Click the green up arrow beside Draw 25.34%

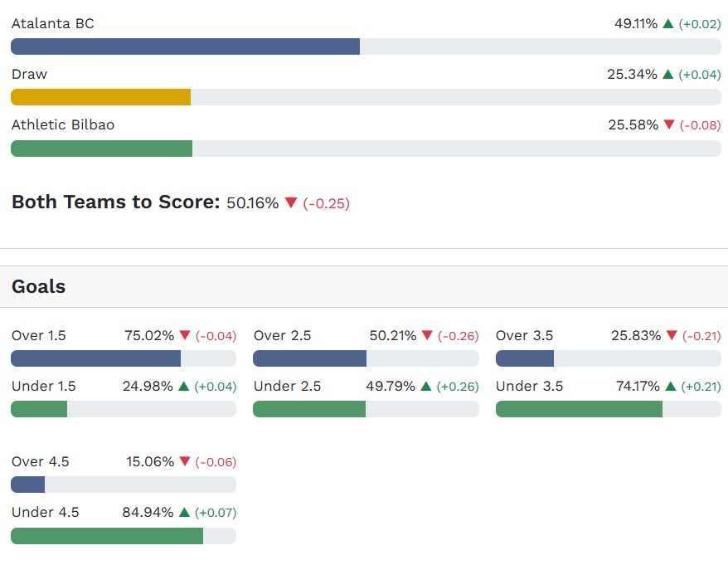pyautogui.click(x=668, y=75)
